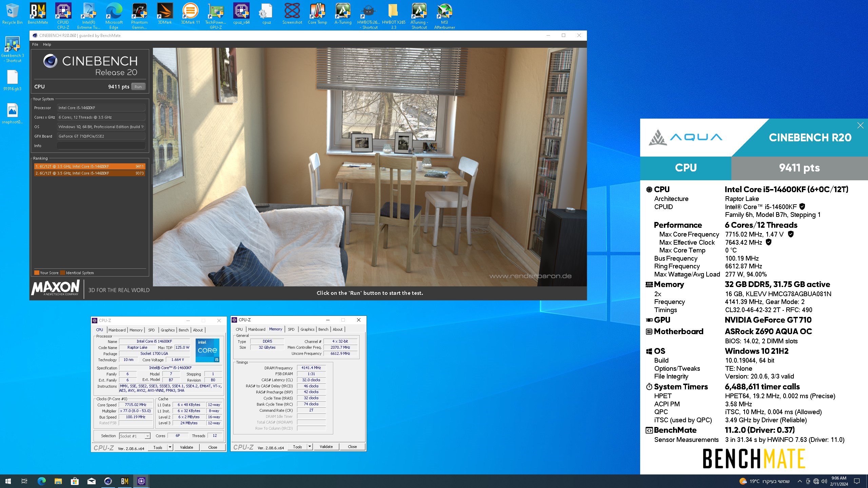868x488 pixels.
Task: Open the notification center icon
Action: coord(857,481)
